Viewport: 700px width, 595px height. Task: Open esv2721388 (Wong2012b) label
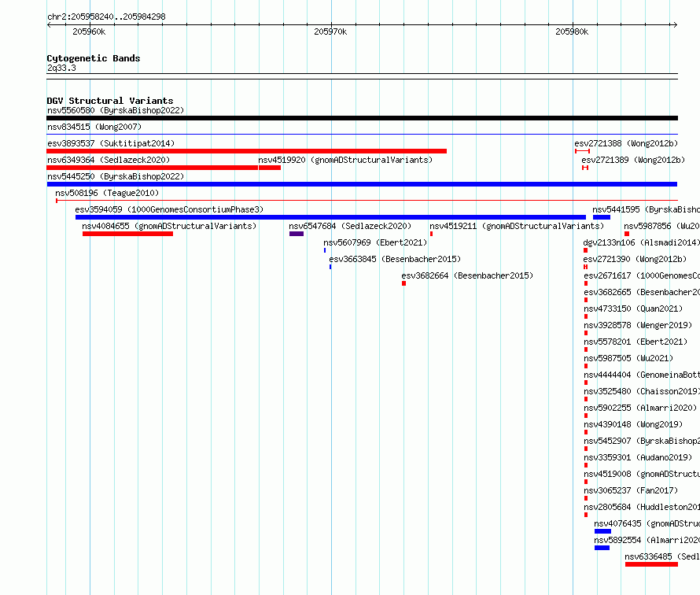[626, 143]
